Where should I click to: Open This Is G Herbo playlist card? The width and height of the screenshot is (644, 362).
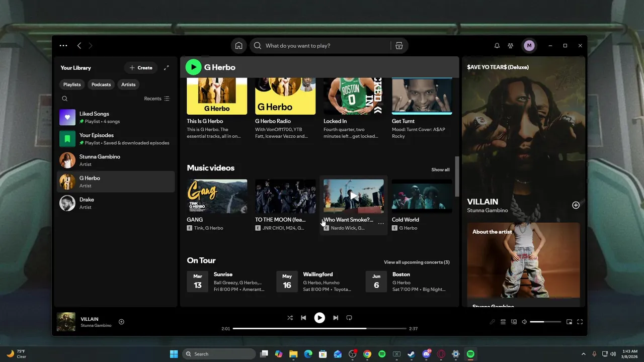pyautogui.click(x=217, y=110)
